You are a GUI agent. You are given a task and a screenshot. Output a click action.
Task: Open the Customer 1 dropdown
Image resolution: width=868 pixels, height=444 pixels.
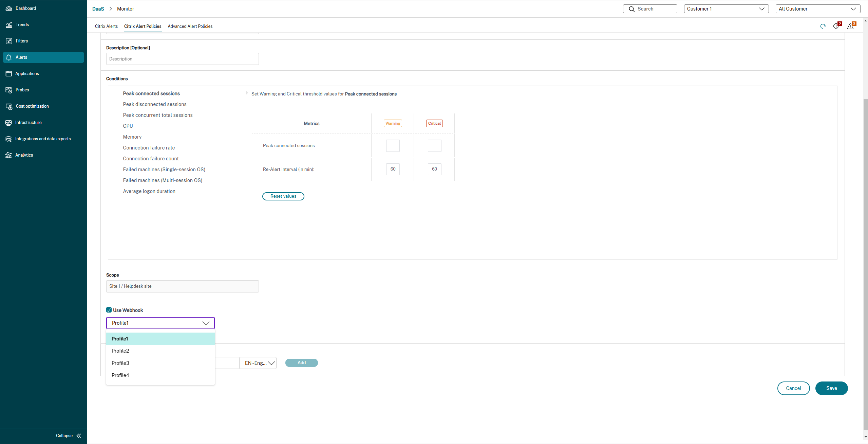pyautogui.click(x=726, y=9)
